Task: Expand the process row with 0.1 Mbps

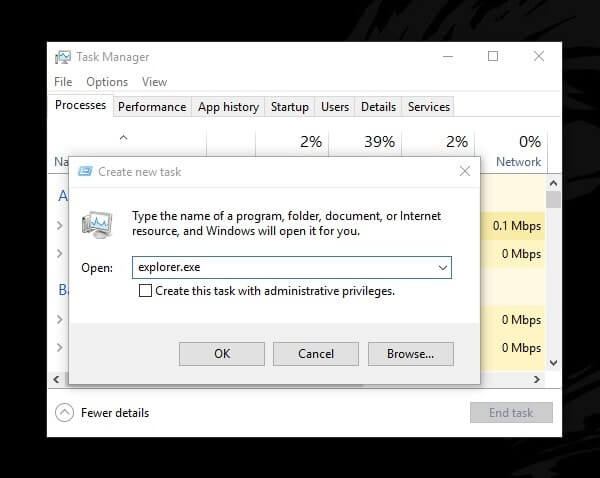Action: [x=60, y=225]
